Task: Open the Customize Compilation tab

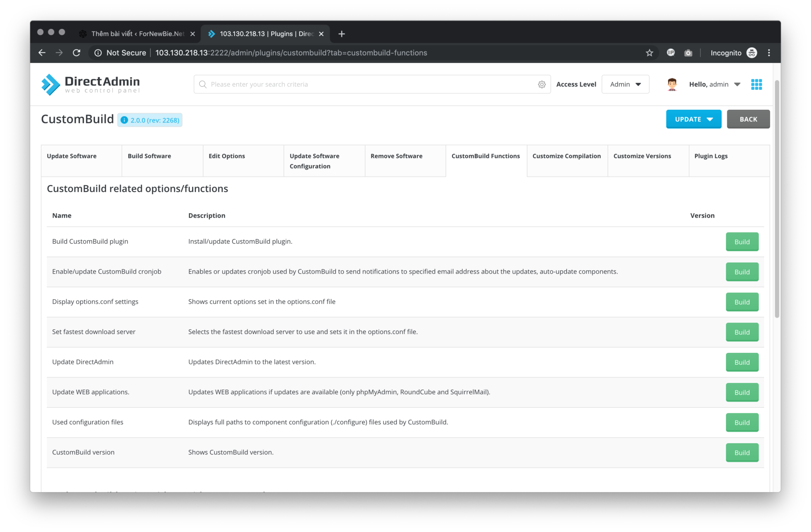Action: click(x=567, y=161)
